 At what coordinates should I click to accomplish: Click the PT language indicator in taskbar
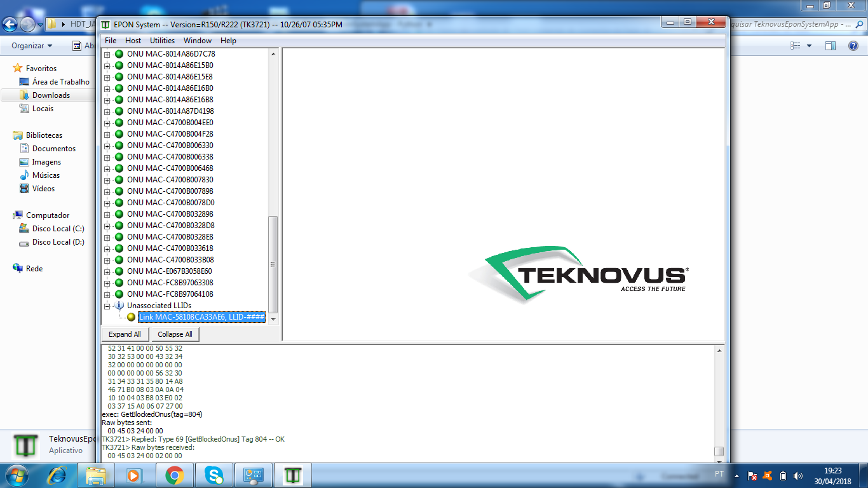click(x=719, y=474)
